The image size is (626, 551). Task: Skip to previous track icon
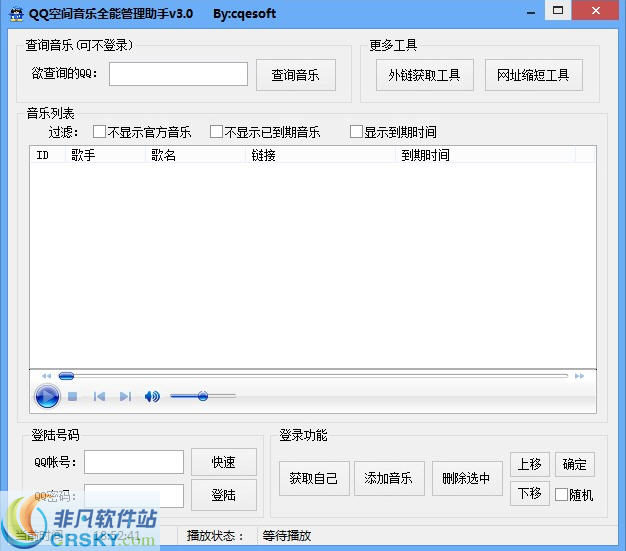[99, 396]
